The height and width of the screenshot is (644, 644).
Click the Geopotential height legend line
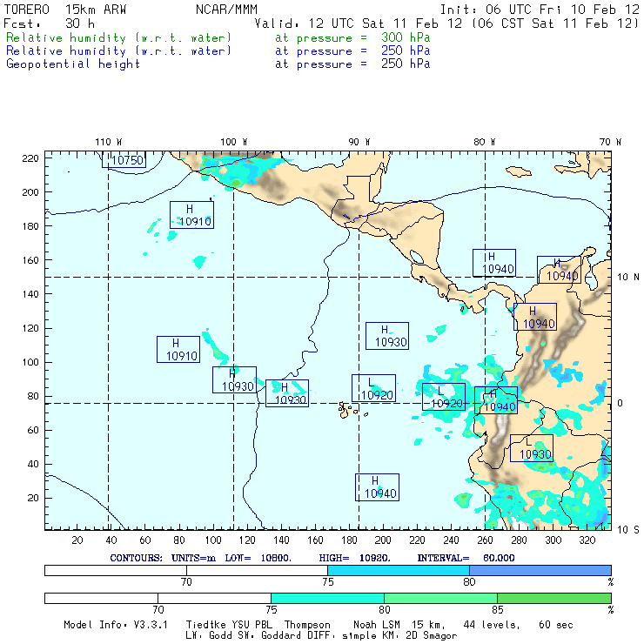point(73,64)
